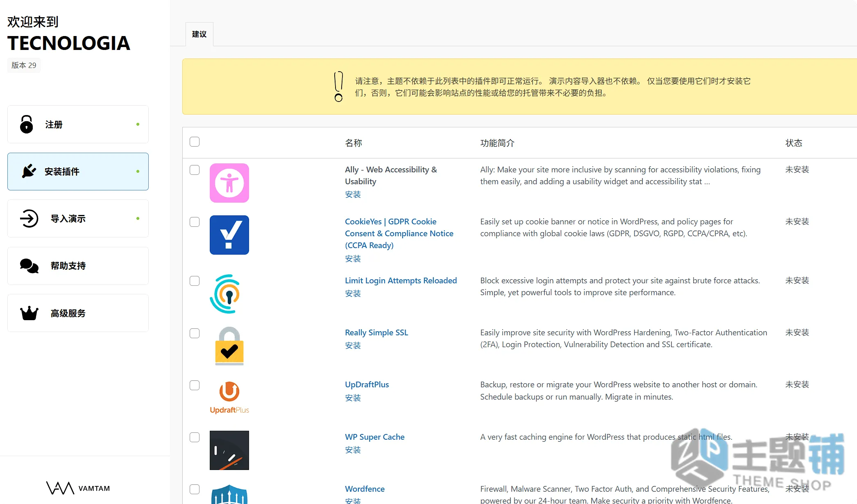
Task: Check the Wordfence checkbox
Action: [x=195, y=489]
